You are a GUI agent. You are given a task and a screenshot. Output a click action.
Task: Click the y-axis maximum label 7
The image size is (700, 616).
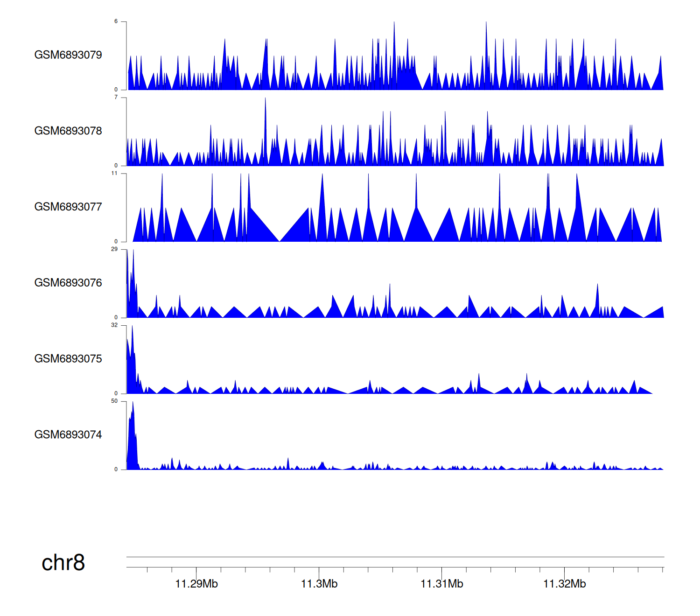[116, 97]
